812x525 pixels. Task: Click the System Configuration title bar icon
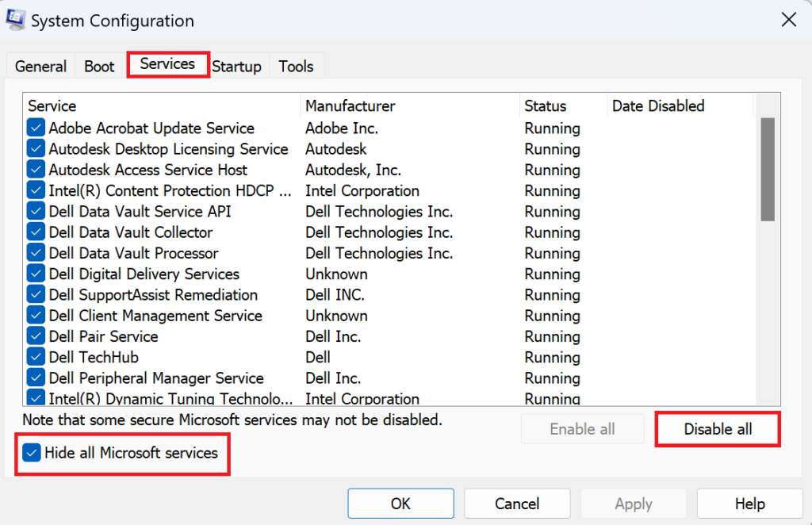coord(15,21)
